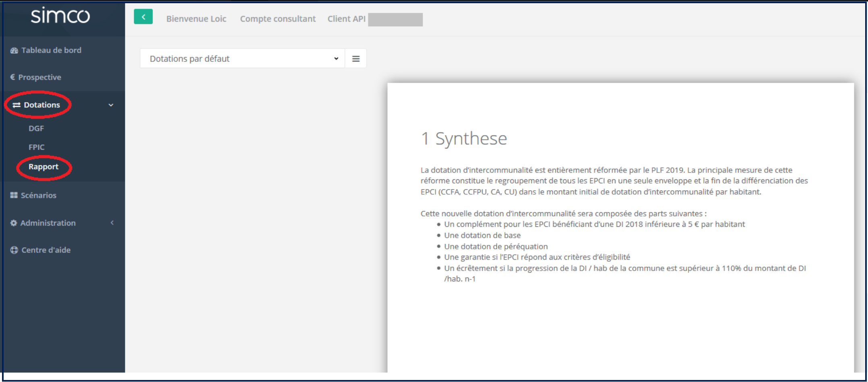Open the hamburger menu next to dropdown
The width and height of the screenshot is (868, 382).
point(355,59)
